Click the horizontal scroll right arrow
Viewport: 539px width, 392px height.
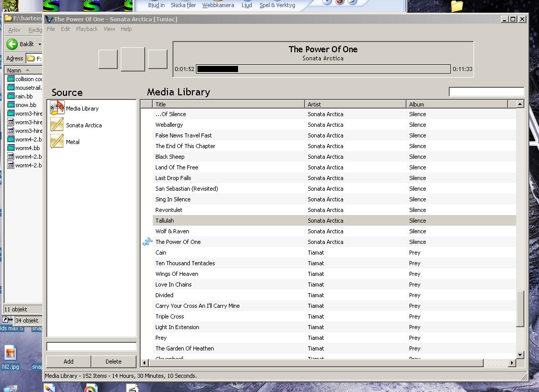pyautogui.click(x=512, y=363)
